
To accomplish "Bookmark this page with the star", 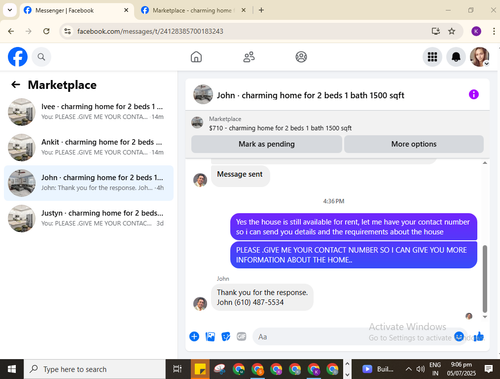I will point(451,31).
